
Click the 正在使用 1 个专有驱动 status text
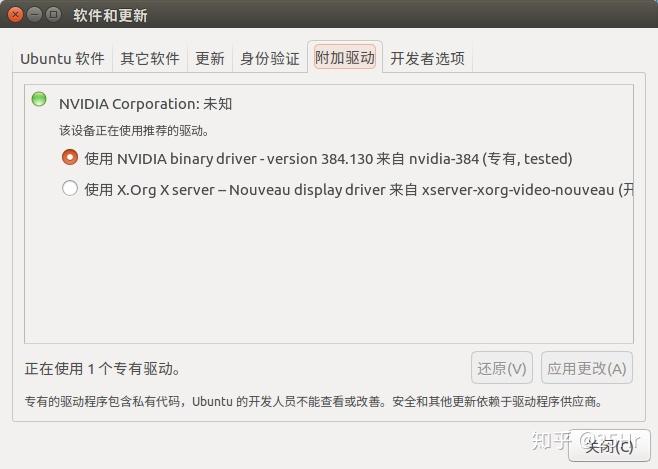(x=102, y=369)
